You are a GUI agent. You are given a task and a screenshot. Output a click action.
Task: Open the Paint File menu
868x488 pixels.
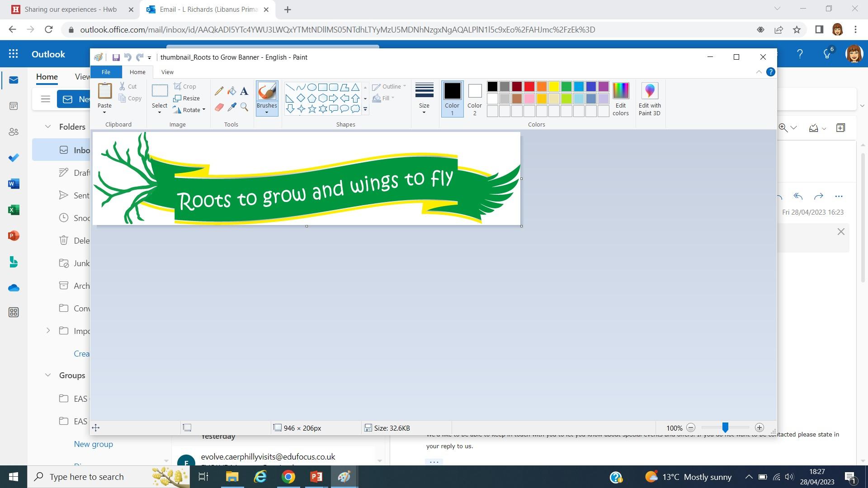[x=106, y=72]
